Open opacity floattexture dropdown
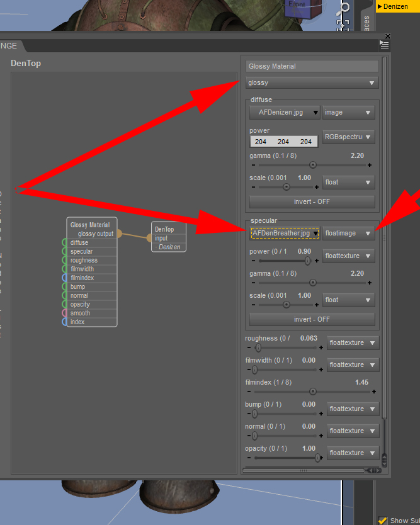The image size is (420, 525). coord(353,453)
